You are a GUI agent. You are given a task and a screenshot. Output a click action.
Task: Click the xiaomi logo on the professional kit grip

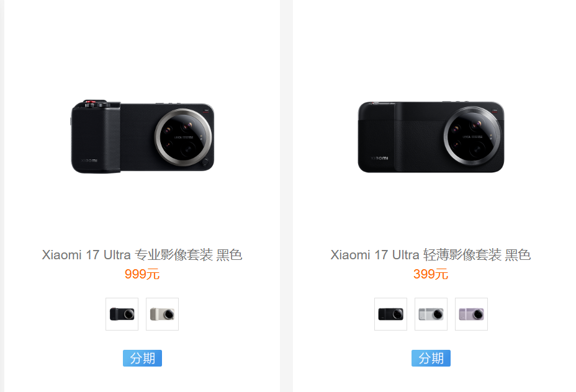pyautogui.click(x=89, y=161)
